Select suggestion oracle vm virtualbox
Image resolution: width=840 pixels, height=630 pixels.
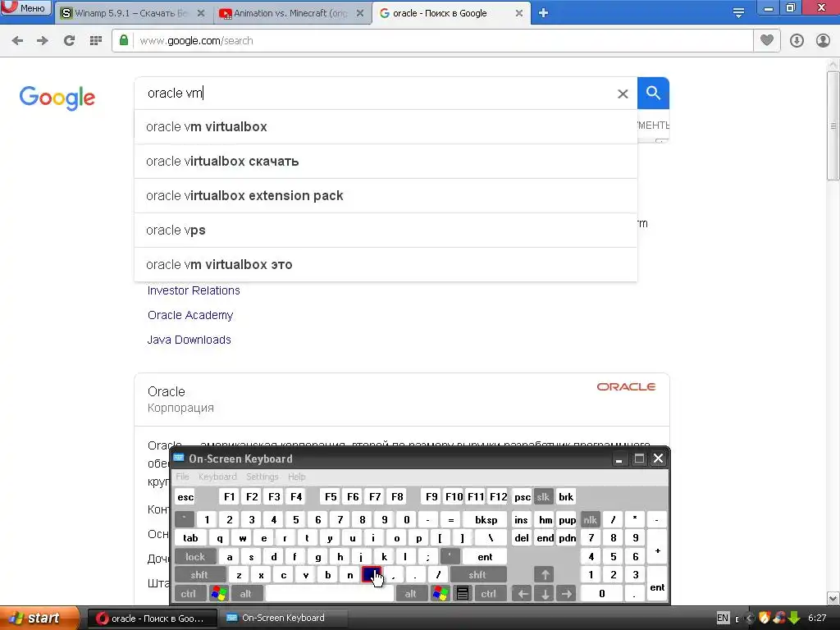click(x=386, y=127)
